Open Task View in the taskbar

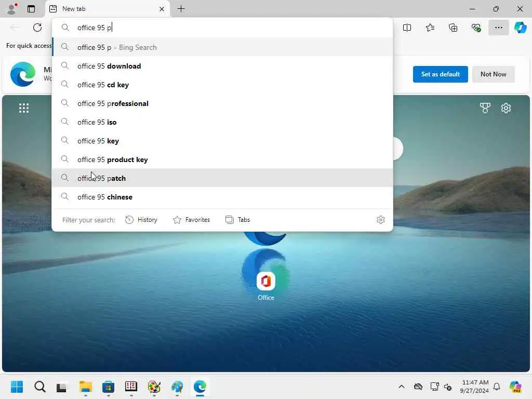pos(62,387)
